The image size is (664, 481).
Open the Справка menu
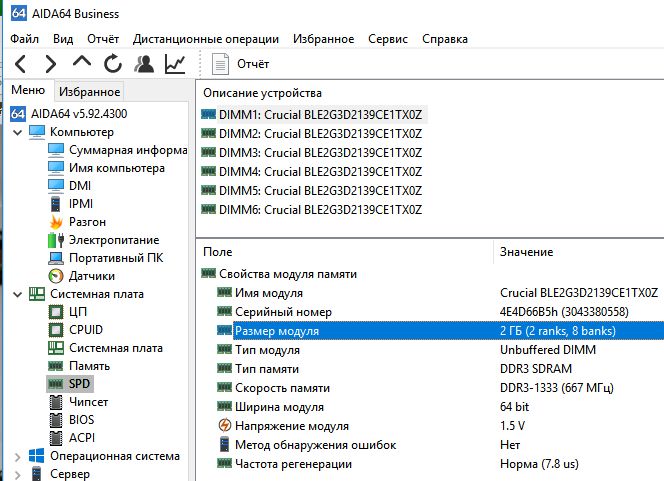point(445,39)
